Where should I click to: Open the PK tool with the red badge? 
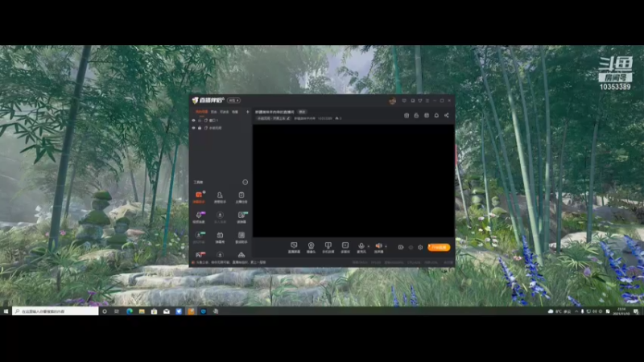pyautogui.click(x=200, y=254)
